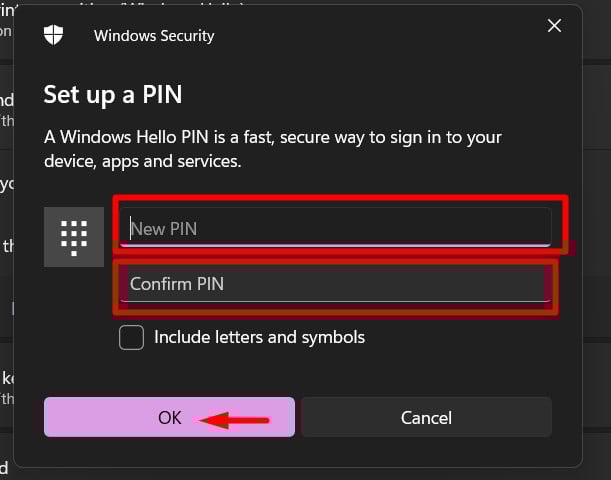Click the "Include letters and symbols" label text

pyautogui.click(x=259, y=337)
